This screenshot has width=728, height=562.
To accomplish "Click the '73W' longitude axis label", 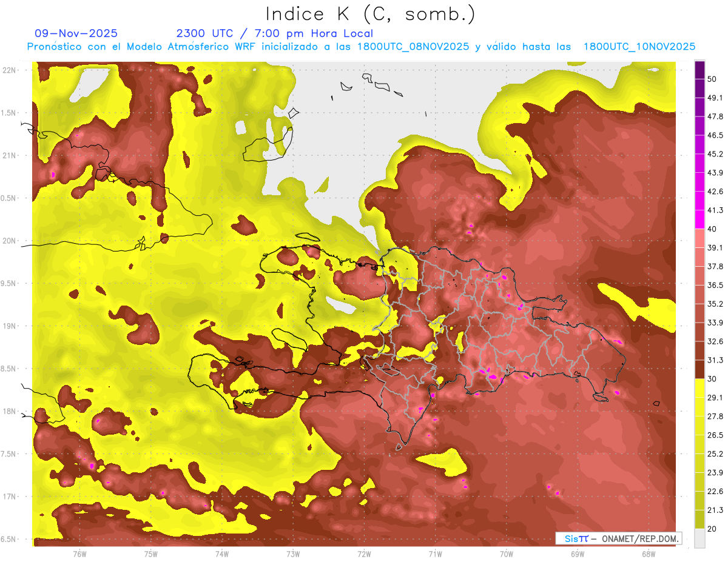I will 293,554.
